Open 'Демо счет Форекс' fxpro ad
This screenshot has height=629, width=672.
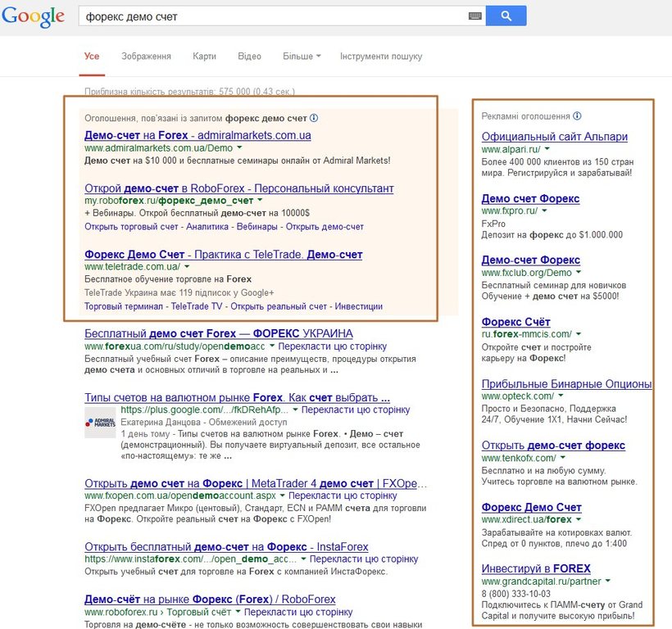click(x=530, y=199)
